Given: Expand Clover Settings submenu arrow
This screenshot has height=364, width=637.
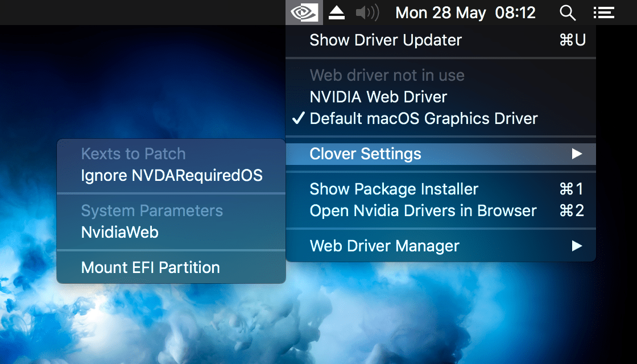Looking at the screenshot, I should (577, 154).
